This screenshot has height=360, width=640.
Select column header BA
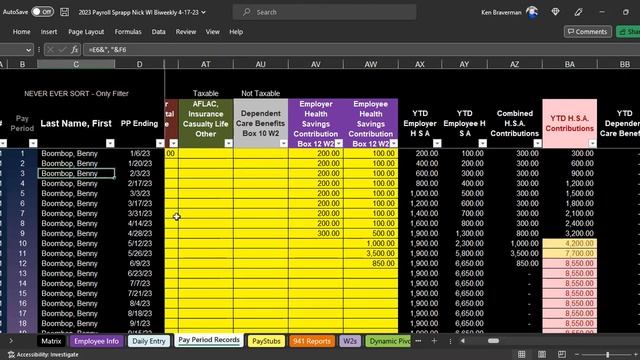(x=569, y=64)
